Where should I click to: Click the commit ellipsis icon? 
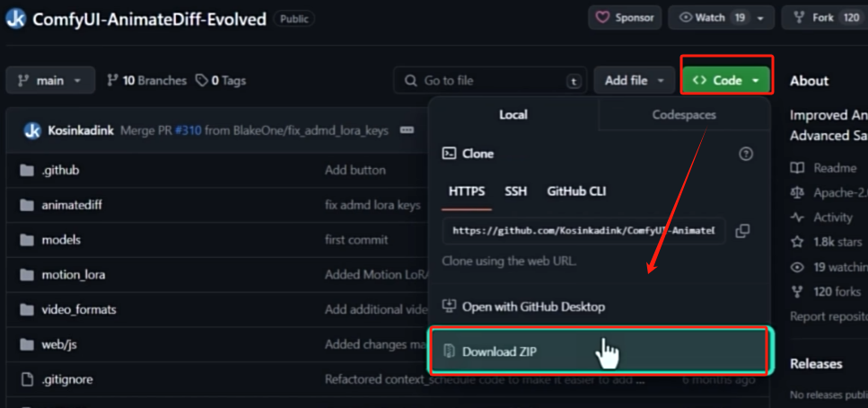407,130
